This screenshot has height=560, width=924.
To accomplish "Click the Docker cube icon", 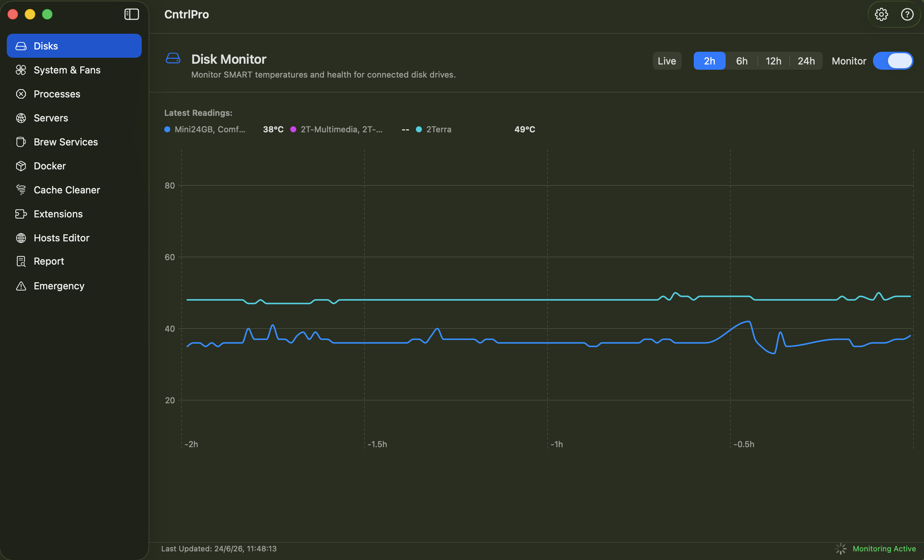I will click(x=21, y=166).
